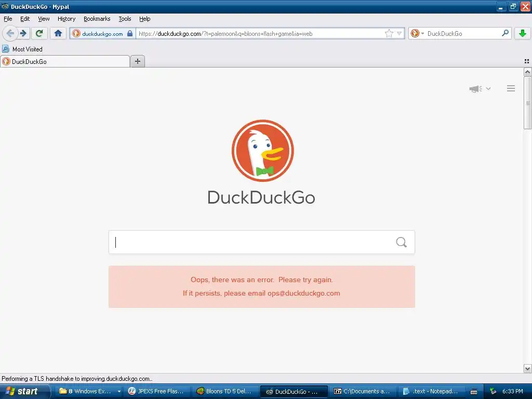Click the DuckDuckGo duck logo
The width and height of the screenshot is (532, 399).
pos(262,151)
